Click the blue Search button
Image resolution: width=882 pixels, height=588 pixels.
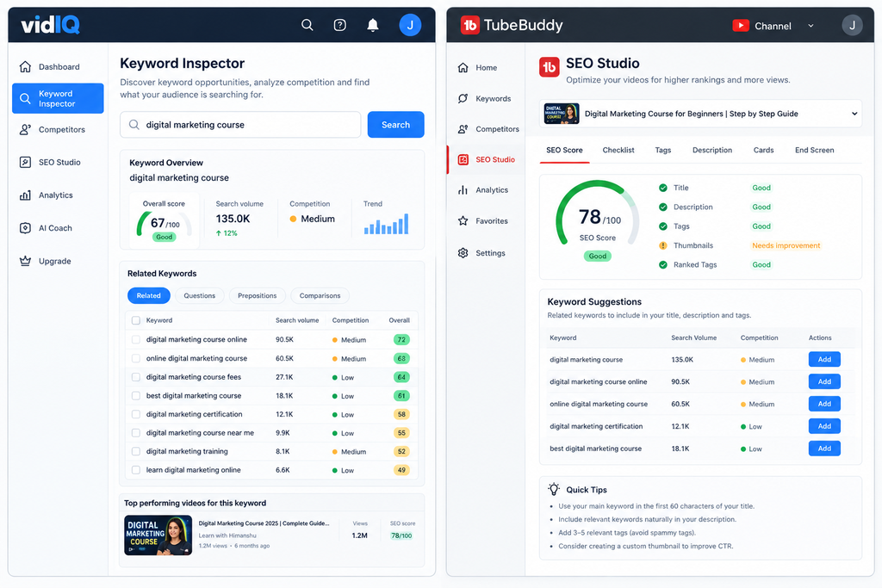[x=396, y=125]
